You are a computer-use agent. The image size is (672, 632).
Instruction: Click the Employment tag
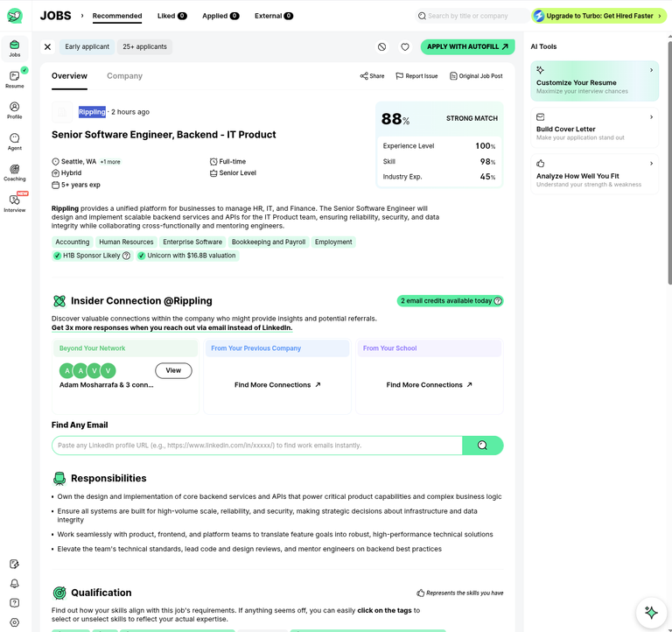click(333, 242)
